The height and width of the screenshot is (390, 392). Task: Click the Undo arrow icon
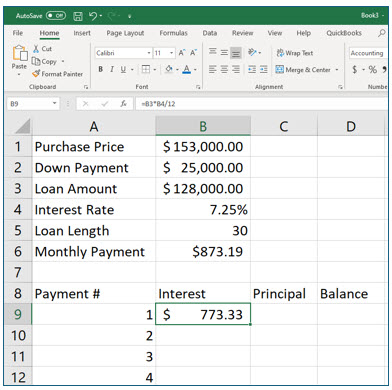93,15
